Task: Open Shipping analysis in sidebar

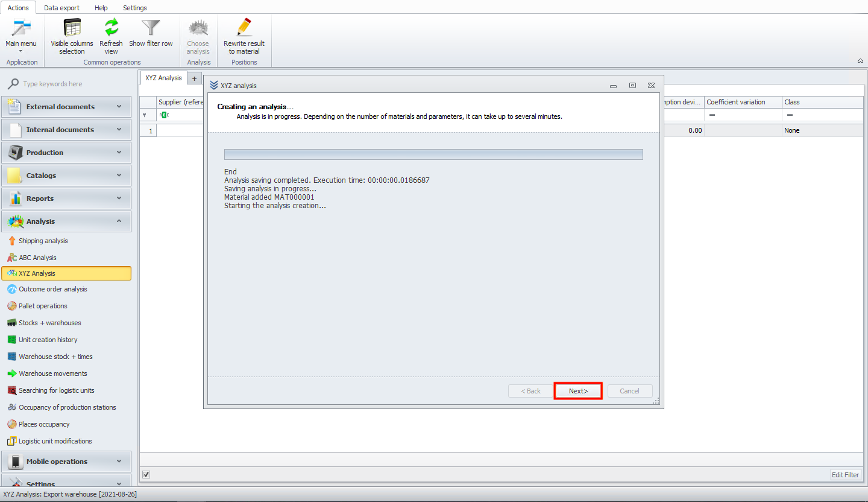Action: [x=43, y=241]
